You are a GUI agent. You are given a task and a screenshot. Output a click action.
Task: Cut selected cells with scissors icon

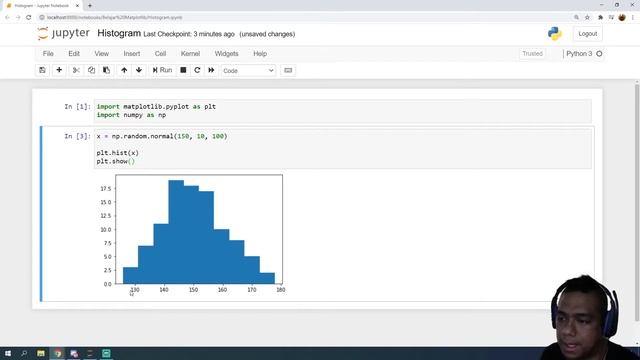point(76,70)
